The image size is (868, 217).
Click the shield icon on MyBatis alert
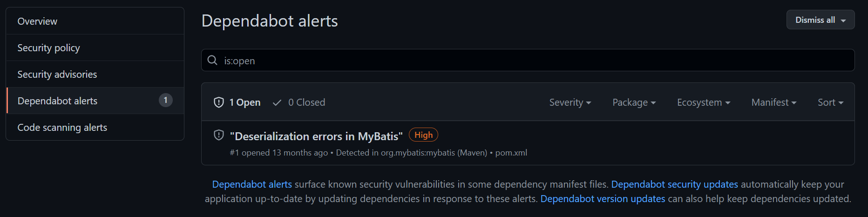point(219,136)
